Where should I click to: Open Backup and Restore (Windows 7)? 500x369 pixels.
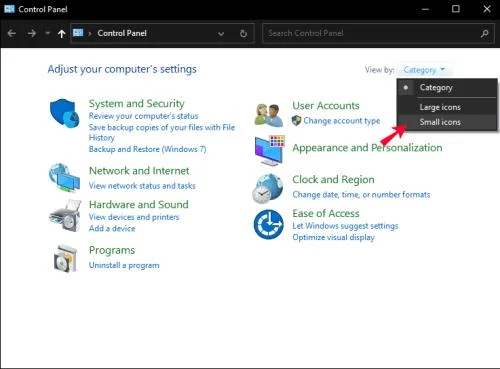[147, 149]
